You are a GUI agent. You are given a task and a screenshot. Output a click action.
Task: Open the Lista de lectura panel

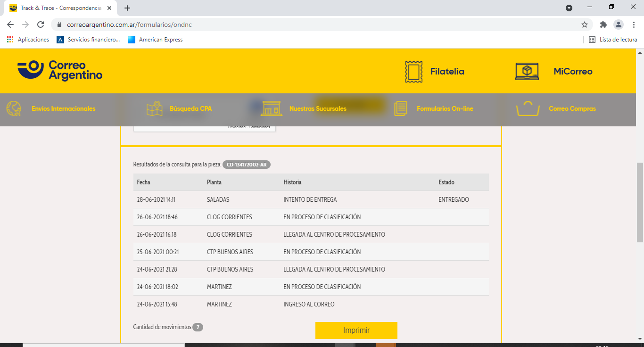[x=613, y=40]
